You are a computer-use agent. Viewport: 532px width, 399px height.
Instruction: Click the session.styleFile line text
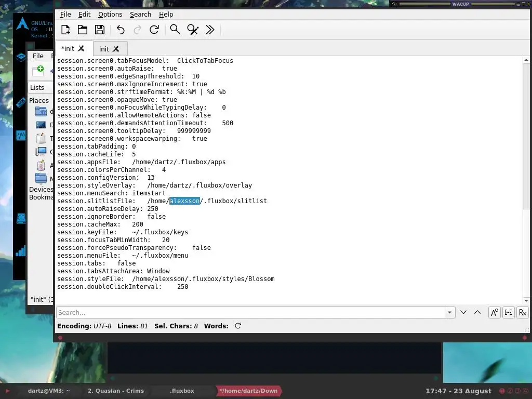[166, 279]
